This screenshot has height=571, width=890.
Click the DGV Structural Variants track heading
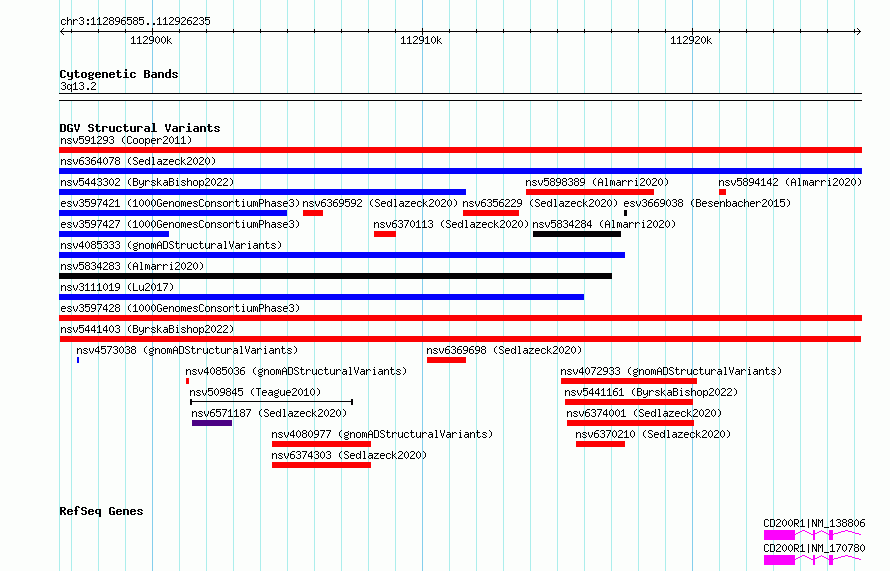(x=140, y=128)
